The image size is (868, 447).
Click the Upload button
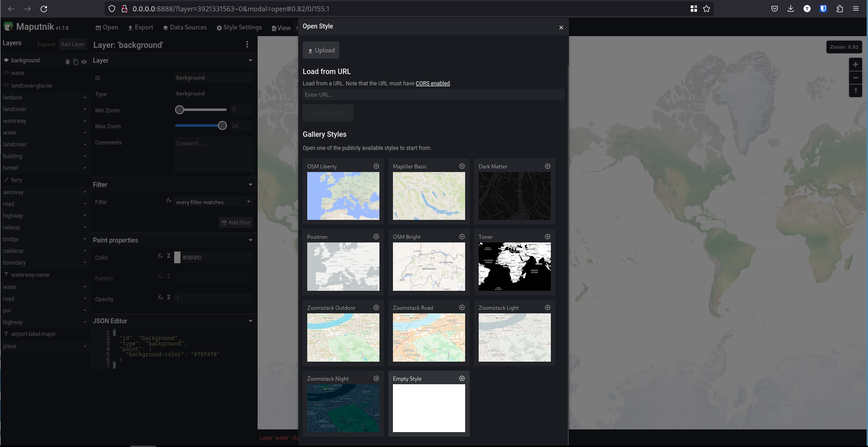click(x=321, y=50)
